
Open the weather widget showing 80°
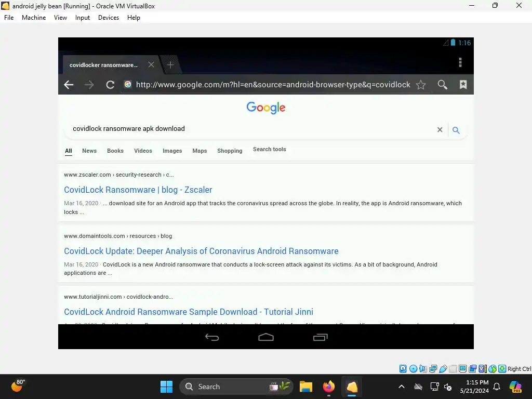click(18, 386)
